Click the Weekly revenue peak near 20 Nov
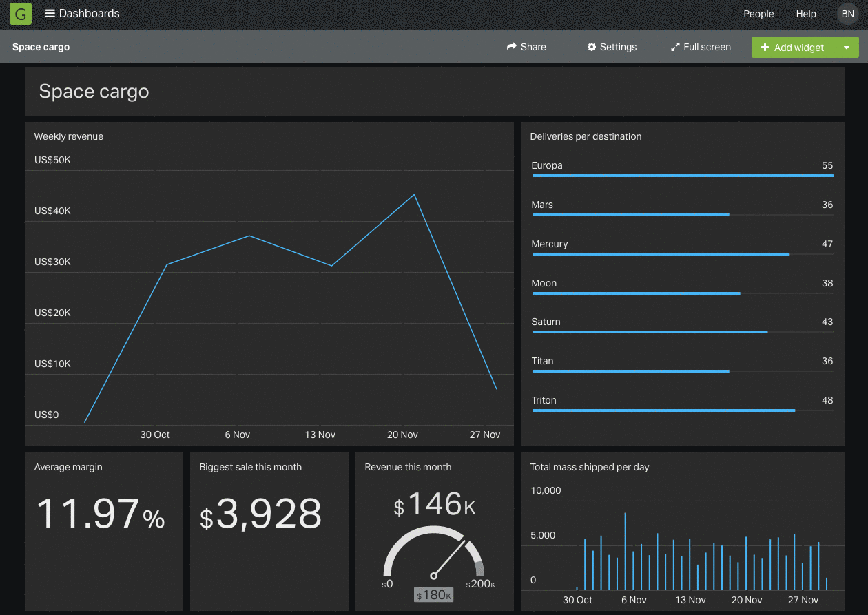 (414, 195)
